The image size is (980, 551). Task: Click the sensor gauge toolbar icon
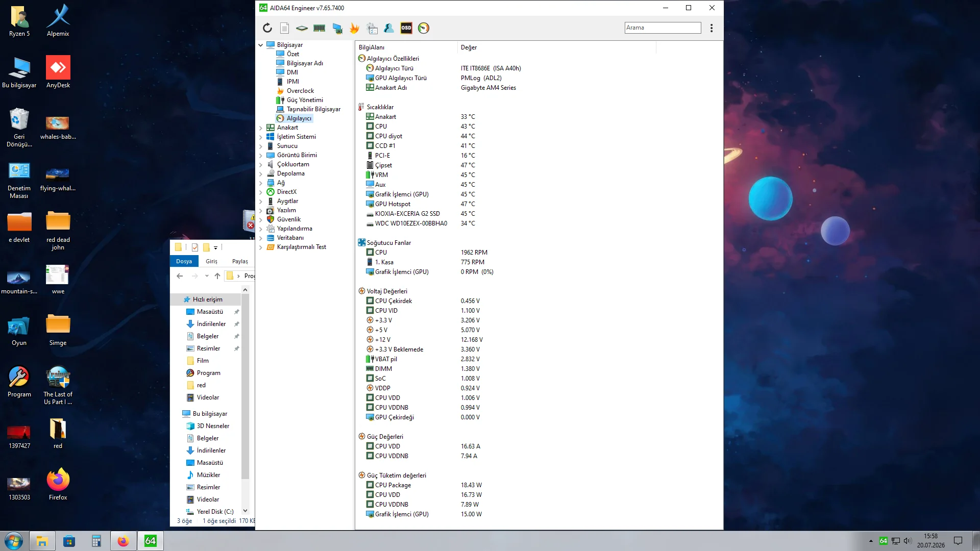pos(424,28)
